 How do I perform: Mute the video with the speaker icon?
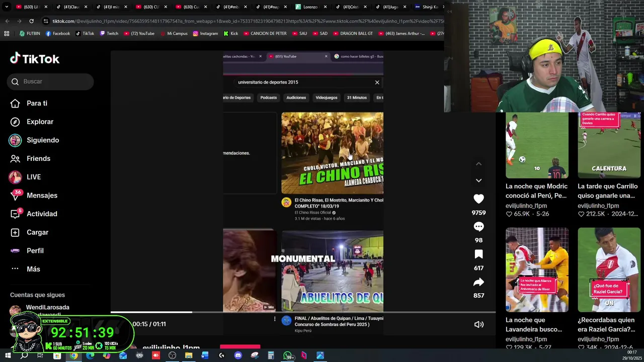pos(479,324)
